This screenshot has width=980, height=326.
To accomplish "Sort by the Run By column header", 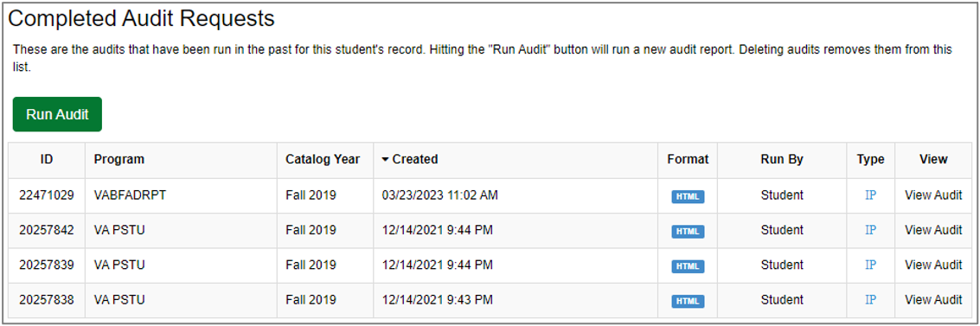I will (x=782, y=159).
